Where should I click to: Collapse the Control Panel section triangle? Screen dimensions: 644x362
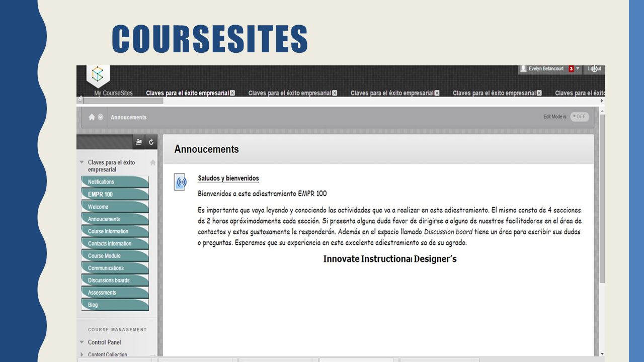pyautogui.click(x=82, y=342)
